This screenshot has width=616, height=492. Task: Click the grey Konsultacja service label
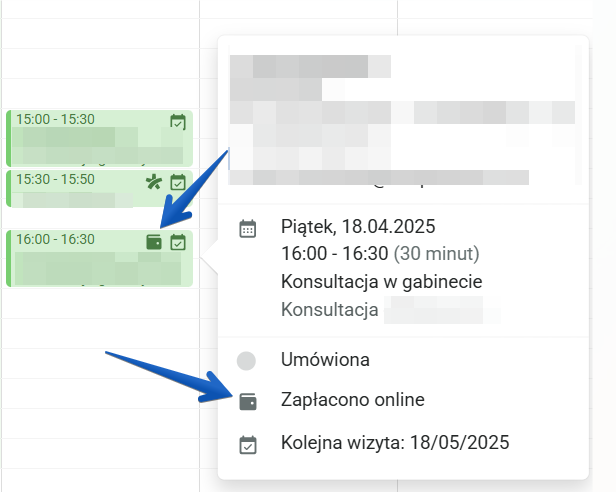coord(330,310)
